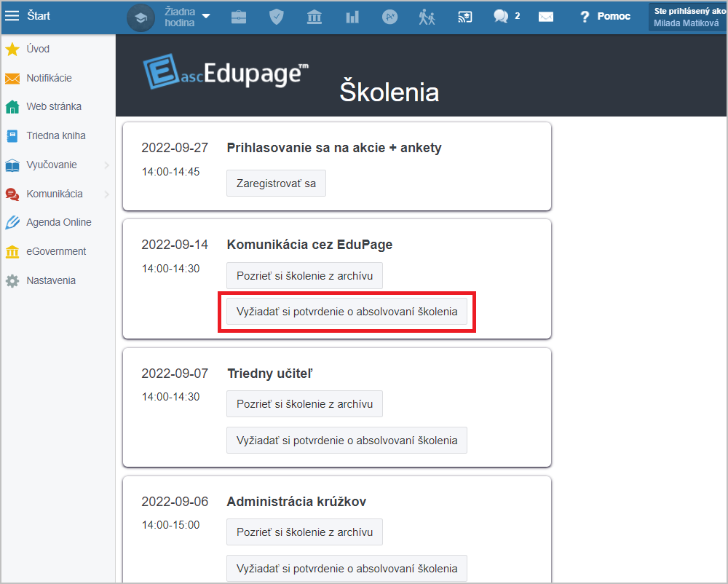
Task: Click the Štart label in top bar
Action: (x=39, y=16)
